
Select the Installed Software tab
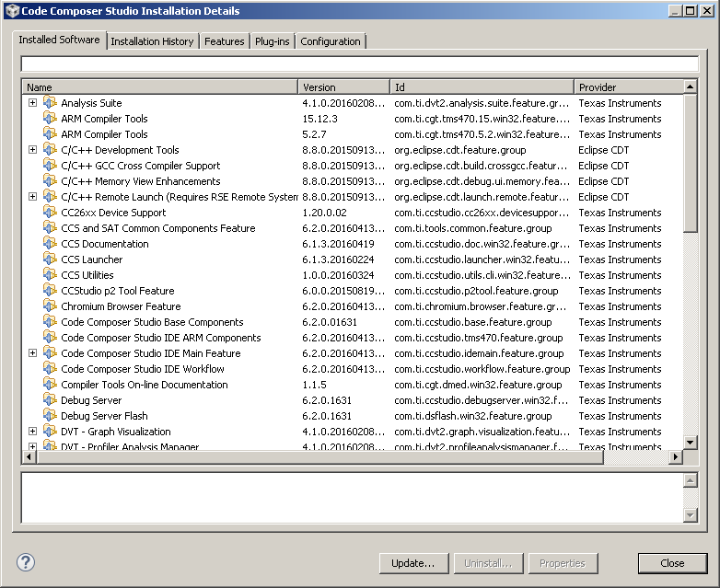59,40
